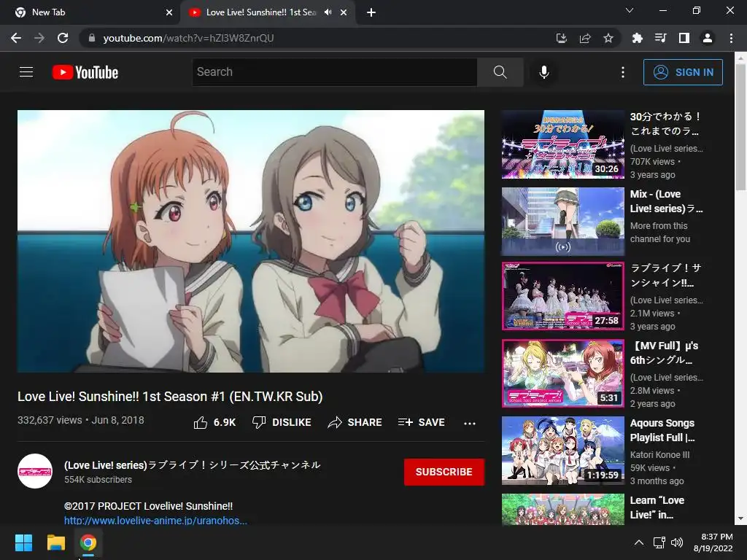
Task: Go to YouTube home via logo
Action: [x=85, y=72]
